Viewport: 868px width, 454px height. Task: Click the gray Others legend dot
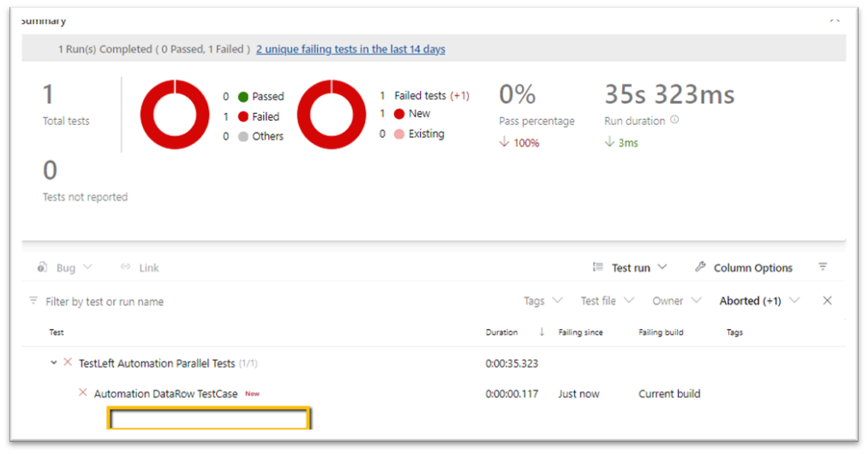tap(243, 137)
